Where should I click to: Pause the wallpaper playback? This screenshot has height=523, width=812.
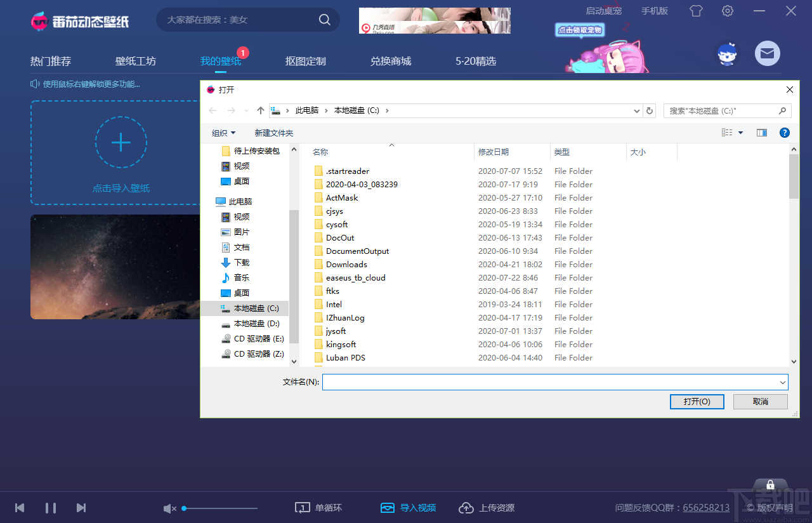(x=51, y=508)
